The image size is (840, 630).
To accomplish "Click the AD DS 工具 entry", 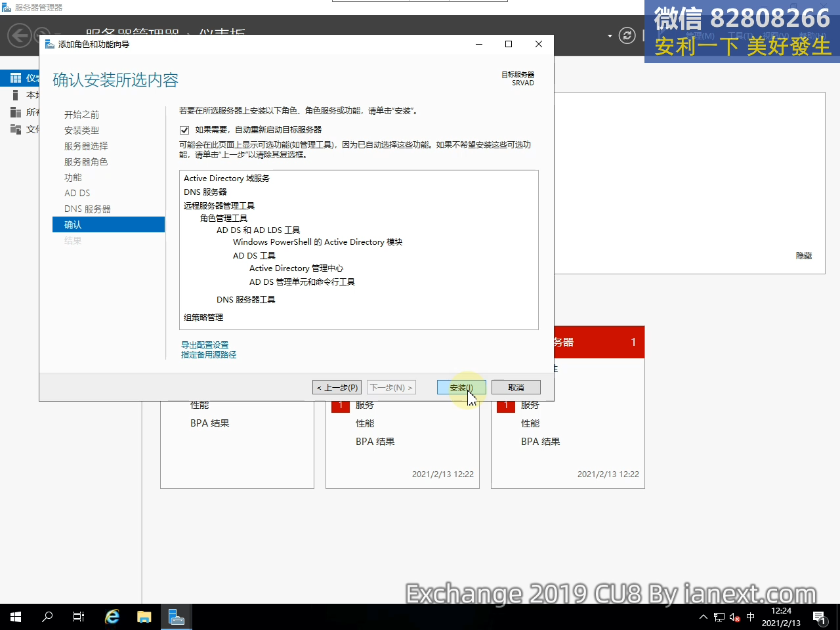I will (254, 256).
